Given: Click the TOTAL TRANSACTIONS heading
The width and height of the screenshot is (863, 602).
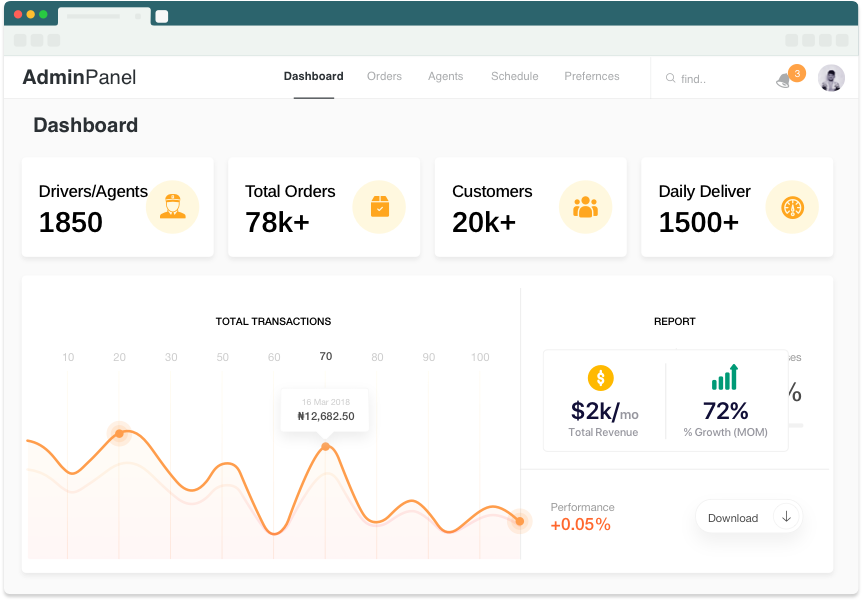Looking at the screenshot, I should (x=273, y=321).
